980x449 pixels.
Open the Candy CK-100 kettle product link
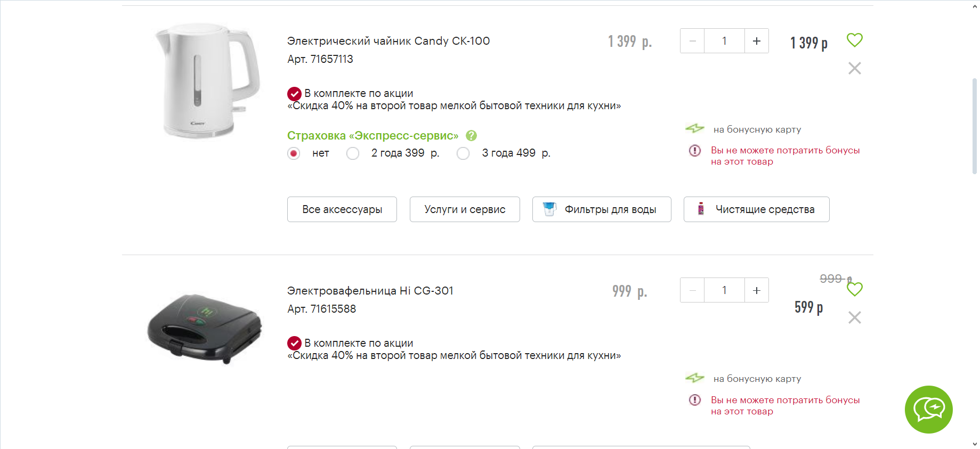tap(388, 41)
